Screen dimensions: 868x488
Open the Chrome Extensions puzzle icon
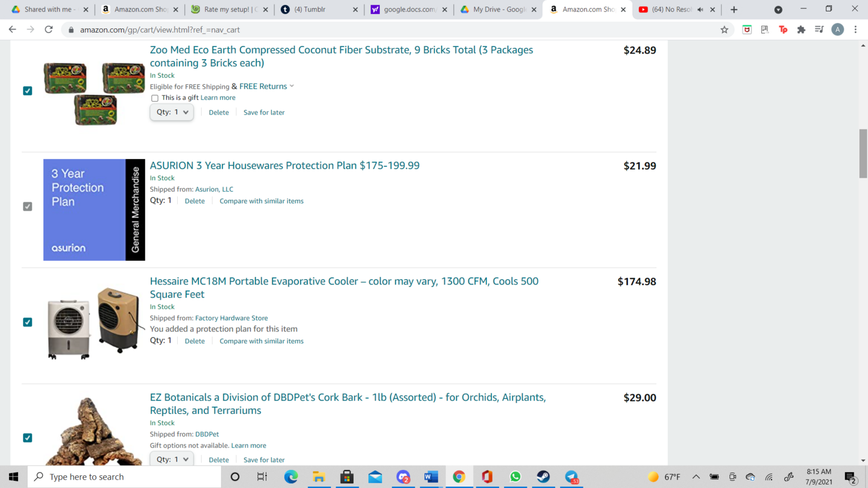tap(801, 30)
